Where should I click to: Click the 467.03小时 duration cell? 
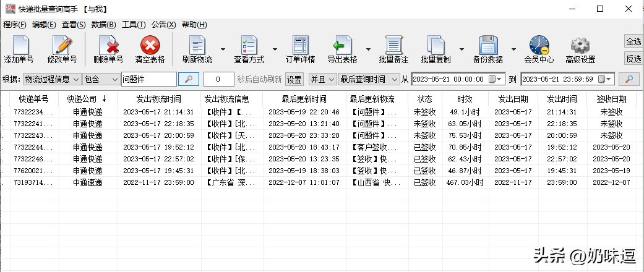click(465, 182)
